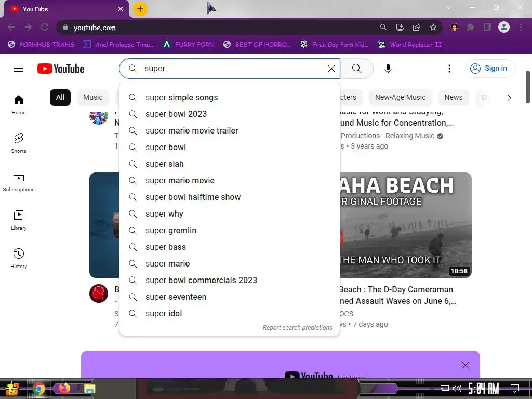Choose suggestion 'super simple songs'
The image size is (532, 399).
click(x=229, y=98)
